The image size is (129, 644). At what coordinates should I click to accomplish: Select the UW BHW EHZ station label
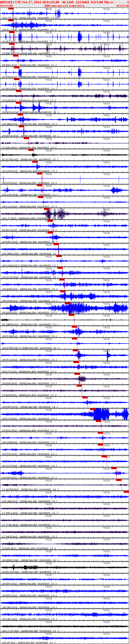click(x=29, y=289)
